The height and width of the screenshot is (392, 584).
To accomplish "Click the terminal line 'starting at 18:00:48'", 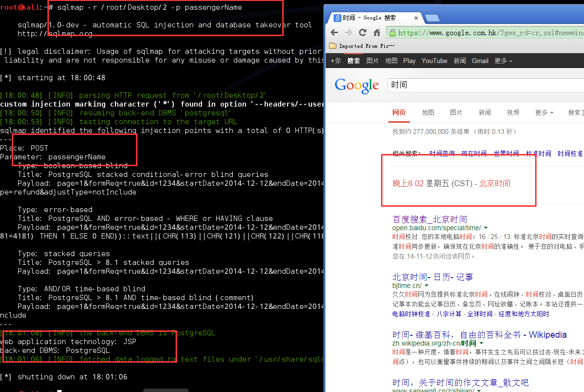I will pos(52,77).
